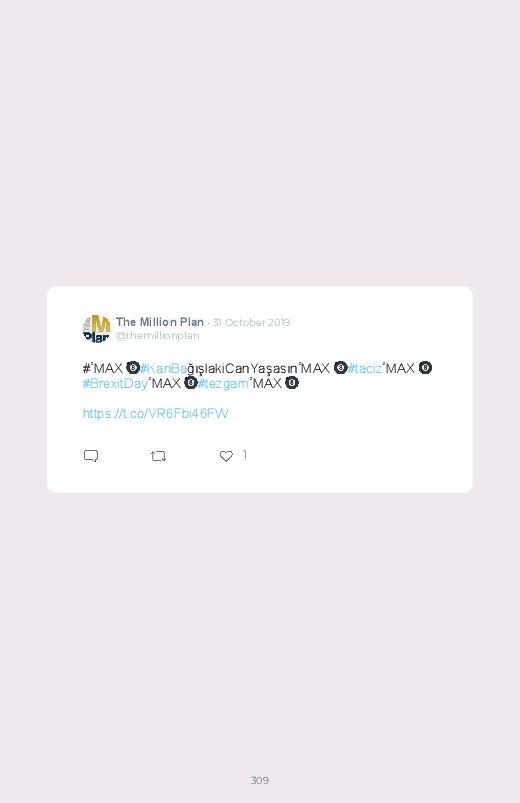The image size is (520, 803).
Task: Follow the https://t.co/VR6Fbi46FW link
Action: point(155,413)
